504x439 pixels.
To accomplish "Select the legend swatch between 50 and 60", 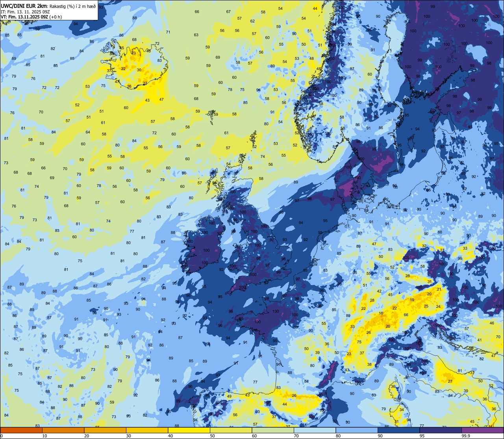I will tap(231, 430).
